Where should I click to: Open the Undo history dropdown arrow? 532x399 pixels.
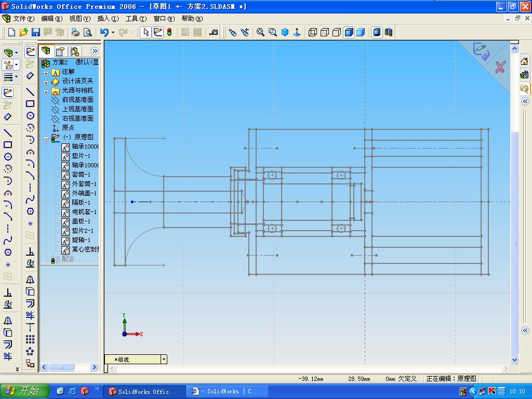tap(113, 33)
